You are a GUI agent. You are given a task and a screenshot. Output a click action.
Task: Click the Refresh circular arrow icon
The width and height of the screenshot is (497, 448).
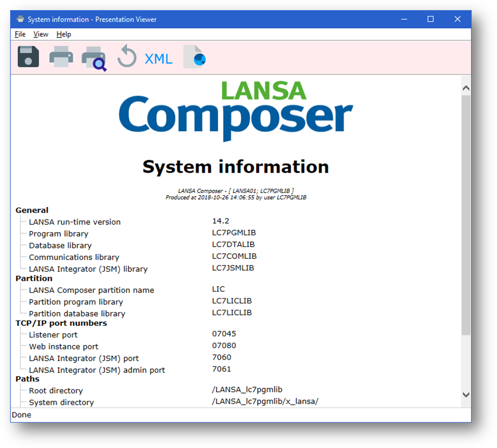(127, 56)
